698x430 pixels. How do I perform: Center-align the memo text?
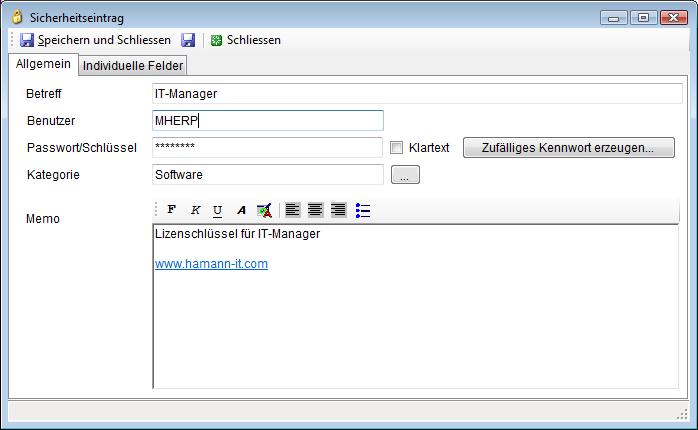tap(315, 210)
